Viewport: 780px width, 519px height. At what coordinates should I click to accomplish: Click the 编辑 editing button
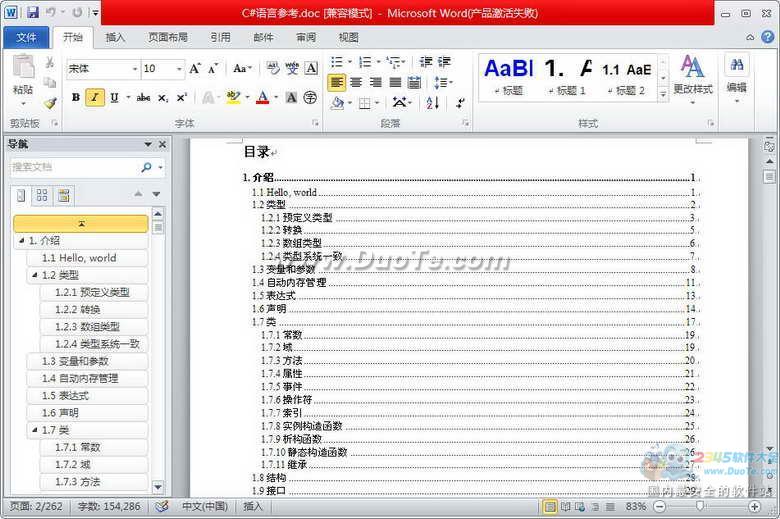coord(736,78)
